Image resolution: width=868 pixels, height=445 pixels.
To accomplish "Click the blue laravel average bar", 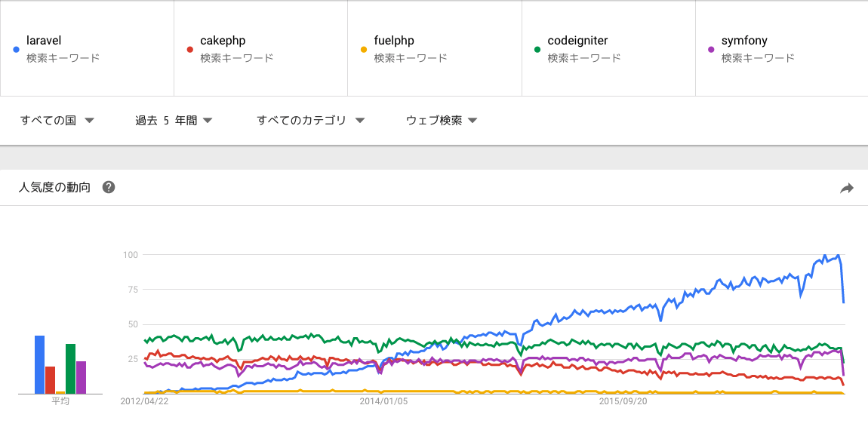I will tap(39, 365).
